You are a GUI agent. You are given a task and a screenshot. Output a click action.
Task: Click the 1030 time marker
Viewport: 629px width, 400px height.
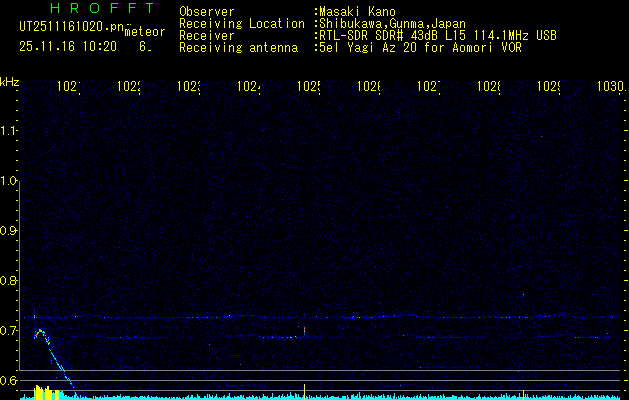[x=609, y=87]
